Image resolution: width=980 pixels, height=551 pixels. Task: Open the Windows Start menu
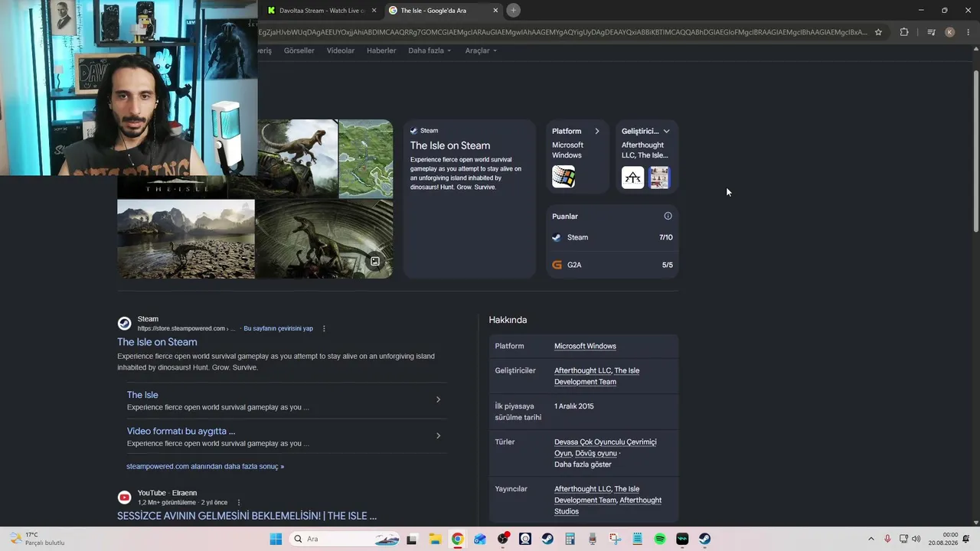coord(276,539)
